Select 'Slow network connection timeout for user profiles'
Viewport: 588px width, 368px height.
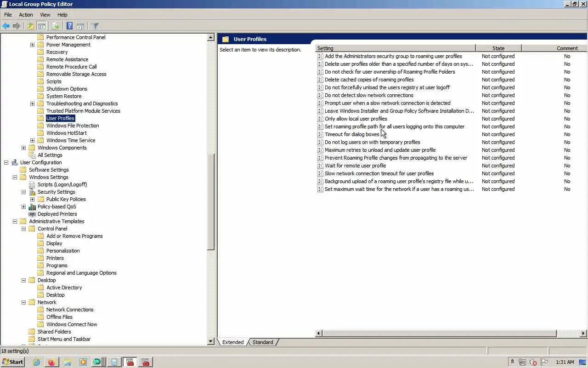(x=379, y=173)
